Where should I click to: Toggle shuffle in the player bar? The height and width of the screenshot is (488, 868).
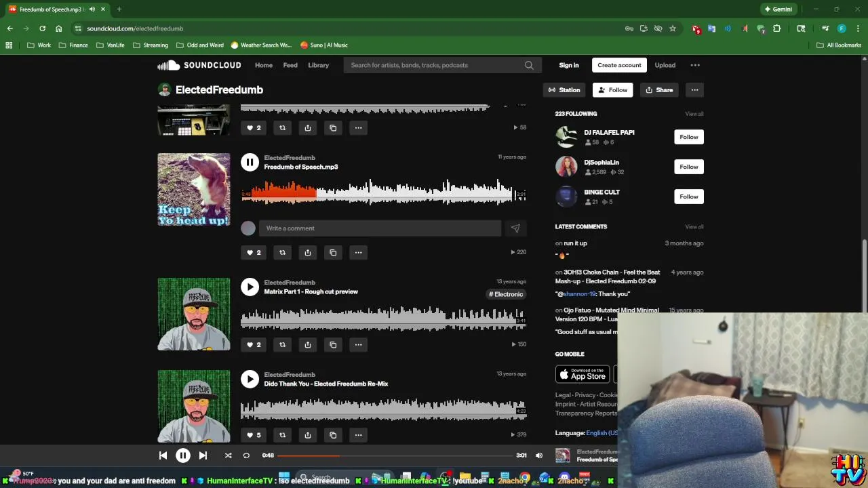[x=228, y=455]
